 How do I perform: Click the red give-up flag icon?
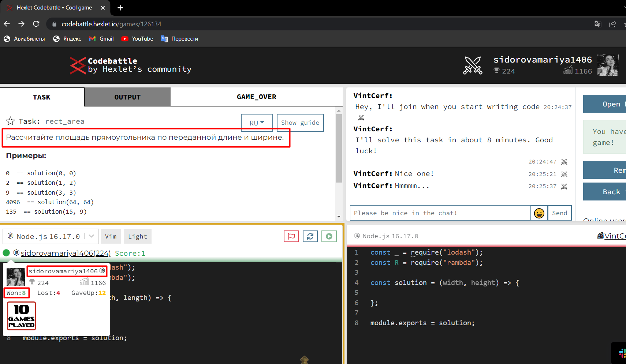pos(291,236)
